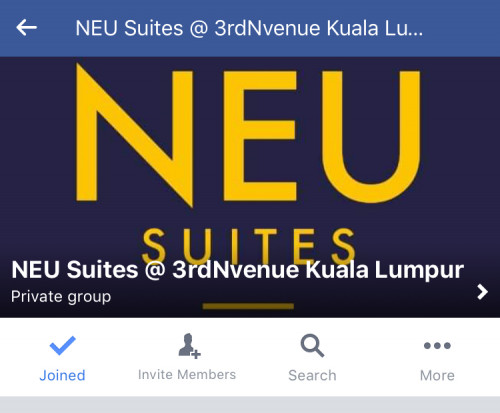
Task: Click the letter N in NEU logo
Action: click(x=134, y=135)
